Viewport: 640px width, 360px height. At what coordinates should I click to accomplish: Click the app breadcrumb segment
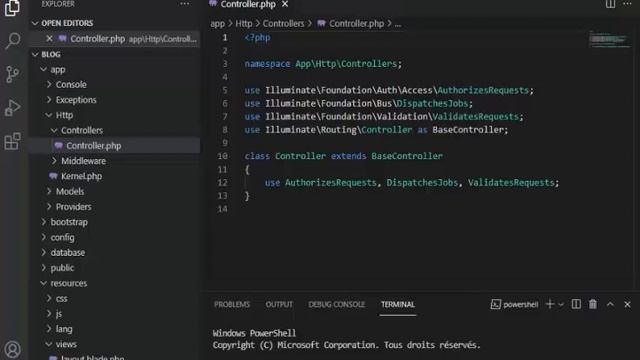pyautogui.click(x=218, y=24)
